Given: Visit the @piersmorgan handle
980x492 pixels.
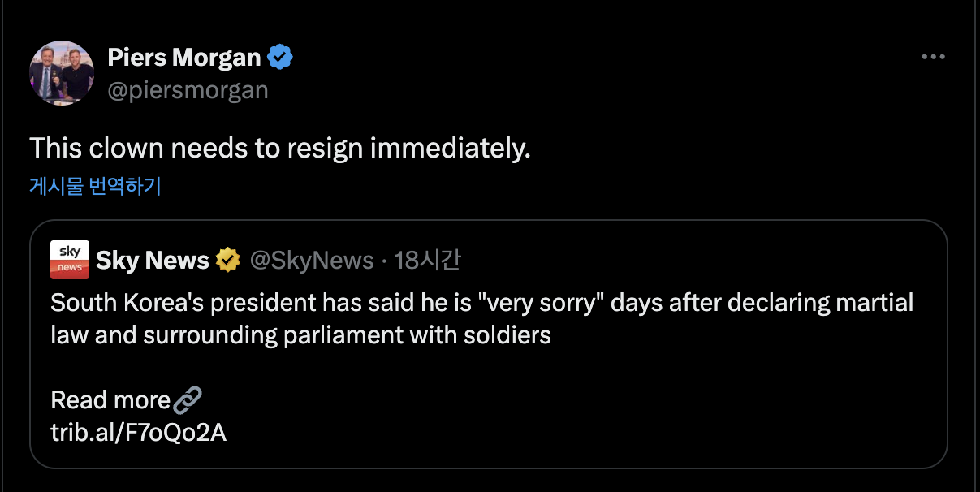Looking at the screenshot, I should point(188,89).
